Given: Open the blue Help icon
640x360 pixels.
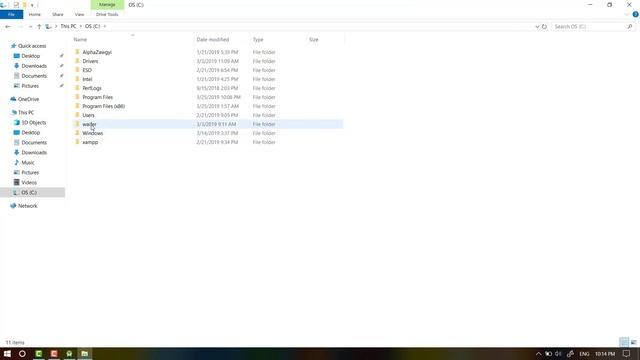Looking at the screenshot, I should tap(636, 14).
